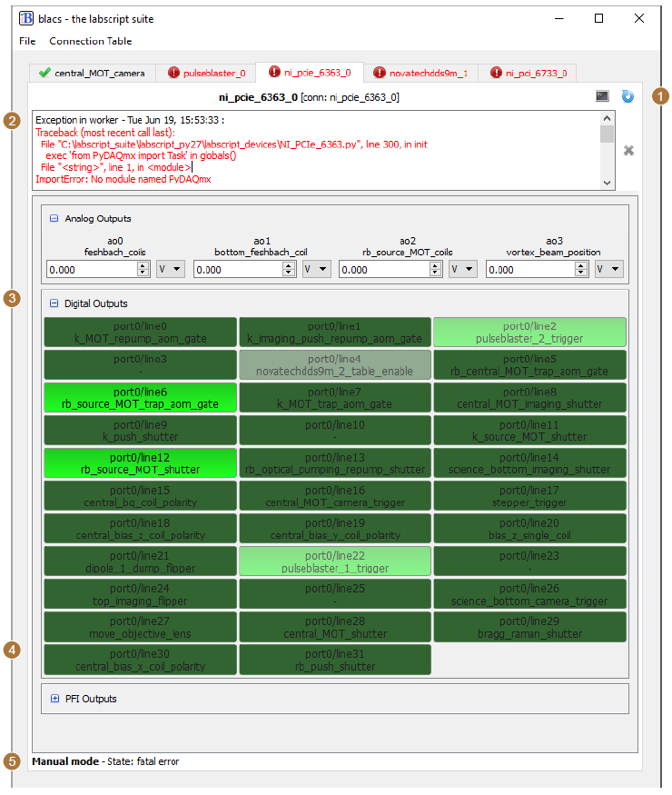Toggle port0/line24 top_imaging_flipper

141,595
